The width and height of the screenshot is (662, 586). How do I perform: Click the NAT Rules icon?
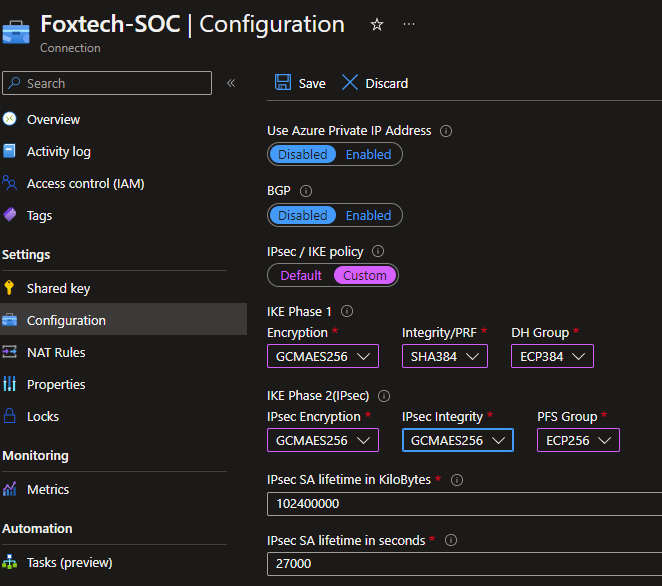pyautogui.click(x=9, y=352)
